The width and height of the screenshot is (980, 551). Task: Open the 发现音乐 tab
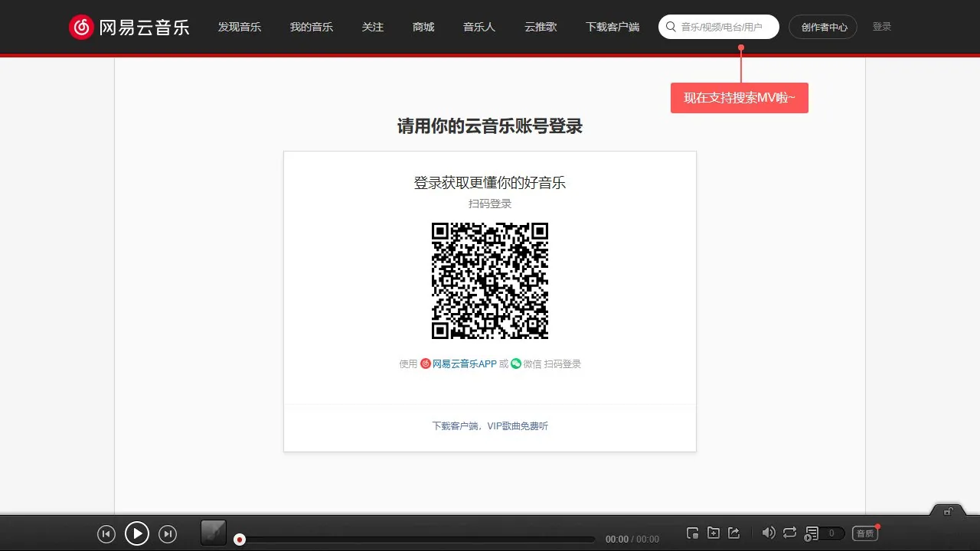240,27
